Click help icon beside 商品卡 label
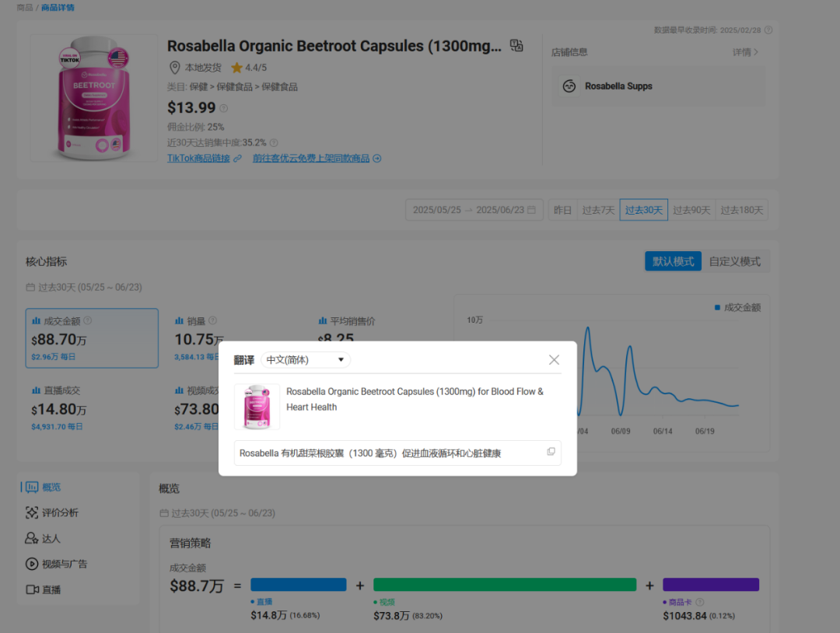The image size is (840, 633). (x=700, y=602)
